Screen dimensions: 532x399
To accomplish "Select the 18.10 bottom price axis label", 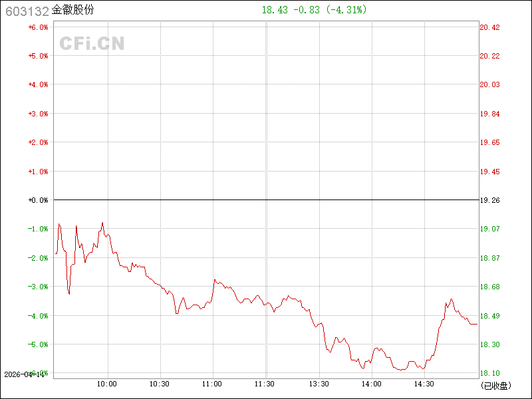I will tap(490, 373).
